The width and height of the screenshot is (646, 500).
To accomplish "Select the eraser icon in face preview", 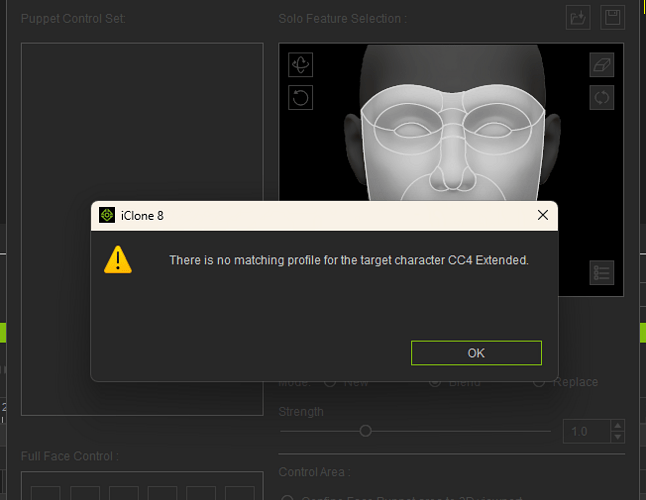I will 602,65.
